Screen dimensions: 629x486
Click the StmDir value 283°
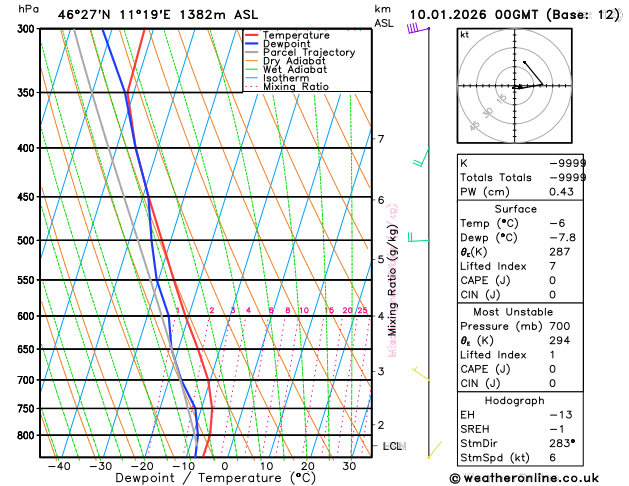[562, 443]
